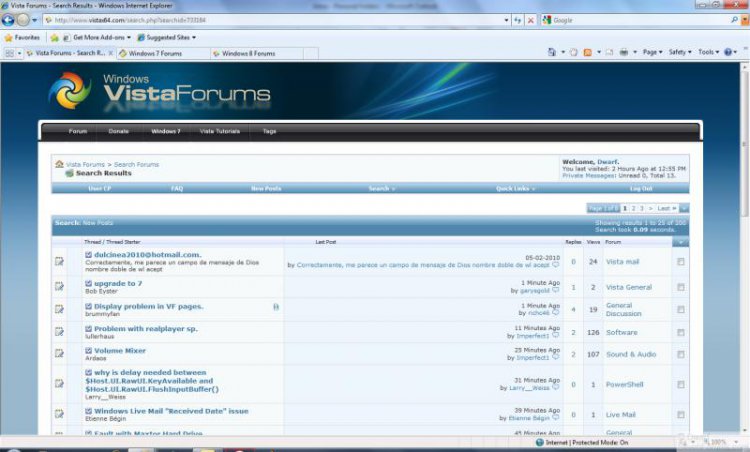Screen dimensions: 750x452
Task: Expand the Get More Add-ons dropdown
Action: click(x=128, y=37)
